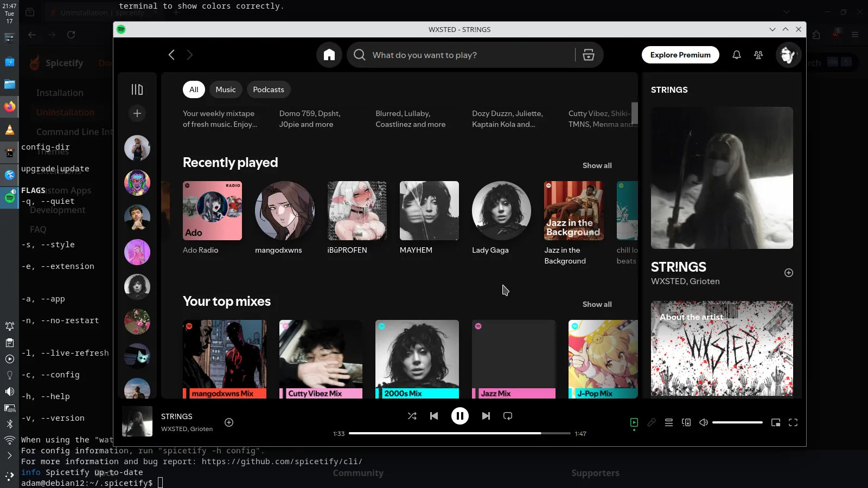Open the pink-haired library sidebar item
868x488 pixels.
(x=137, y=252)
